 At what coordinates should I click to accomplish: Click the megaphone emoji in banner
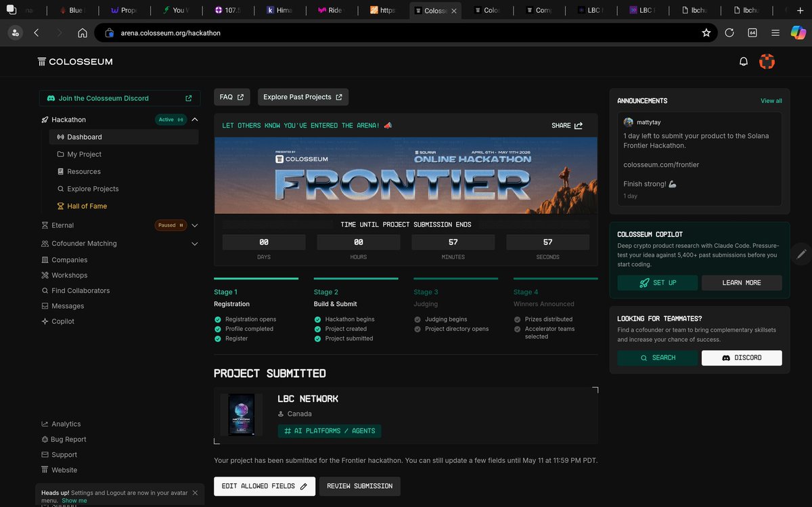388,125
